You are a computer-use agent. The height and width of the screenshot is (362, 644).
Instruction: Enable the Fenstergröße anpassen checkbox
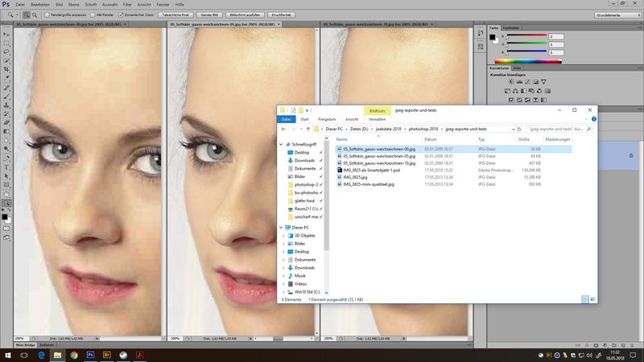coord(47,14)
